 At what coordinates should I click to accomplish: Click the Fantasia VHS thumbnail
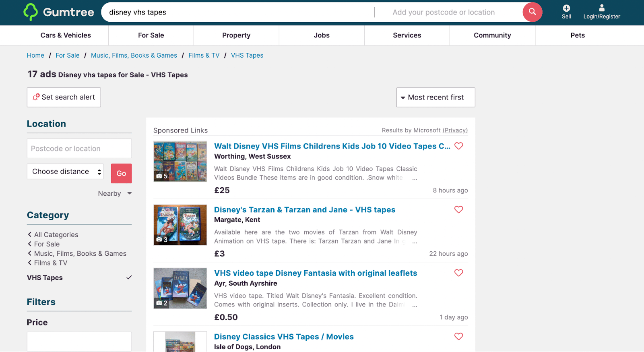coord(180,288)
